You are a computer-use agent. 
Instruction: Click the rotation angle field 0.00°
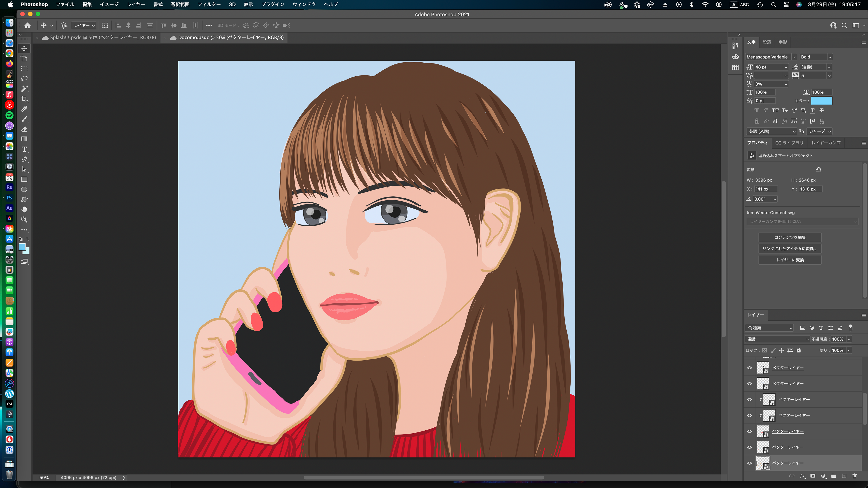pos(762,199)
